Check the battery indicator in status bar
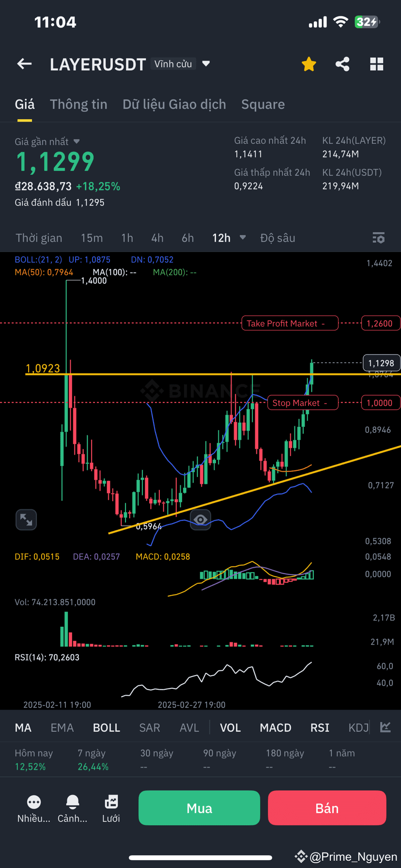The image size is (401, 868). coord(367,22)
